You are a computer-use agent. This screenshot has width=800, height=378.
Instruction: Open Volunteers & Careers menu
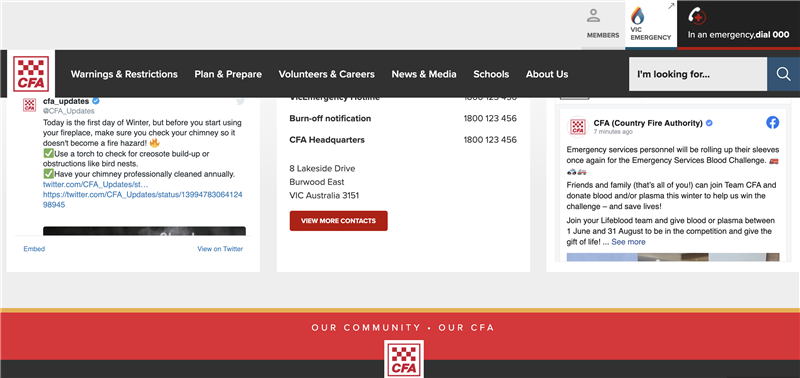327,74
